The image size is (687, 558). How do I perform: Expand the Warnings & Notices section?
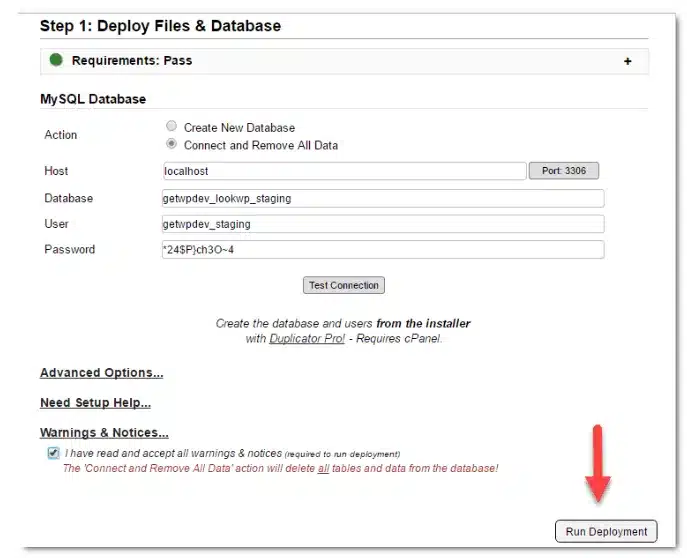(x=104, y=433)
